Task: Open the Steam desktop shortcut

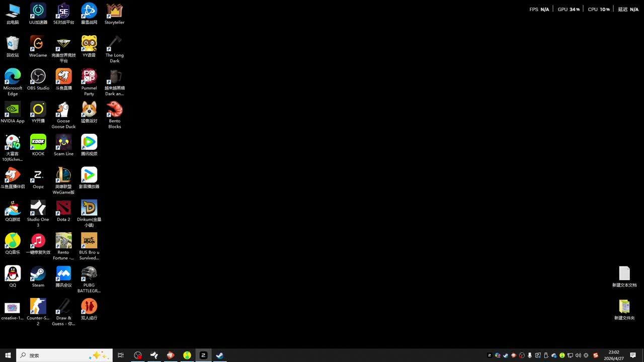Action: [x=38, y=274]
